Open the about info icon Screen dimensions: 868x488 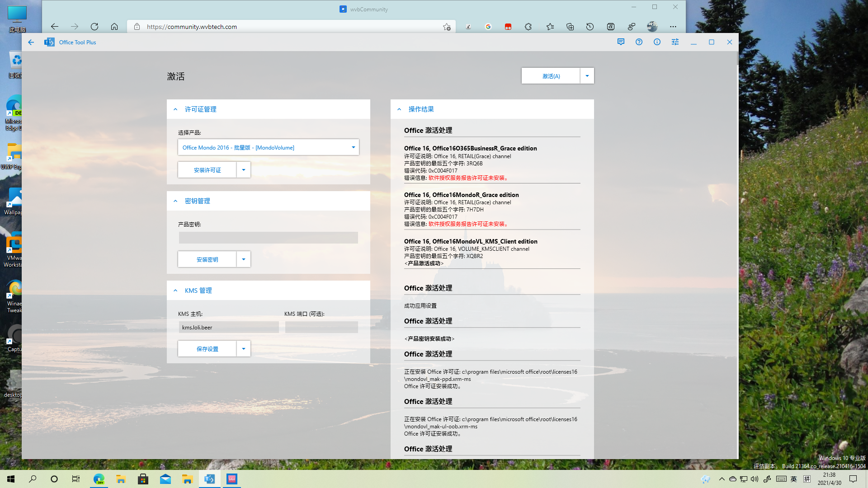[657, 42]
